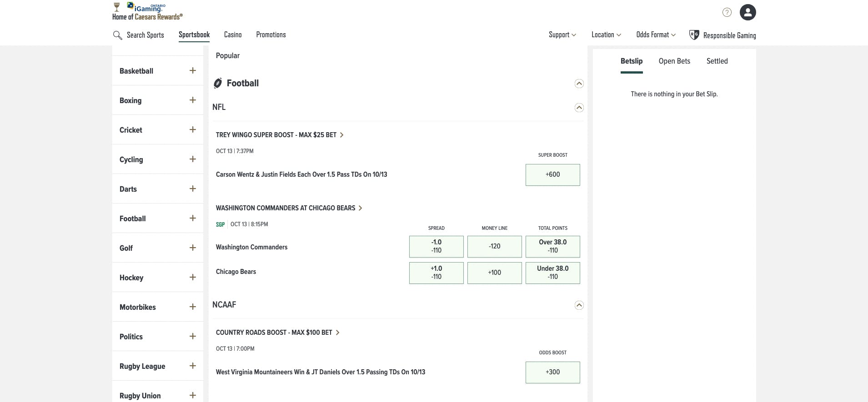
Task: Open the Location dropdown menu
Action: [606, 35]
